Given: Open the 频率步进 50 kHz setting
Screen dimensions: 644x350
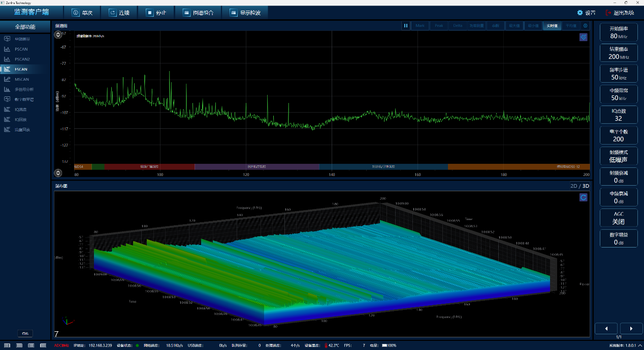Looking at the screenshot, I should click(618, 74).
